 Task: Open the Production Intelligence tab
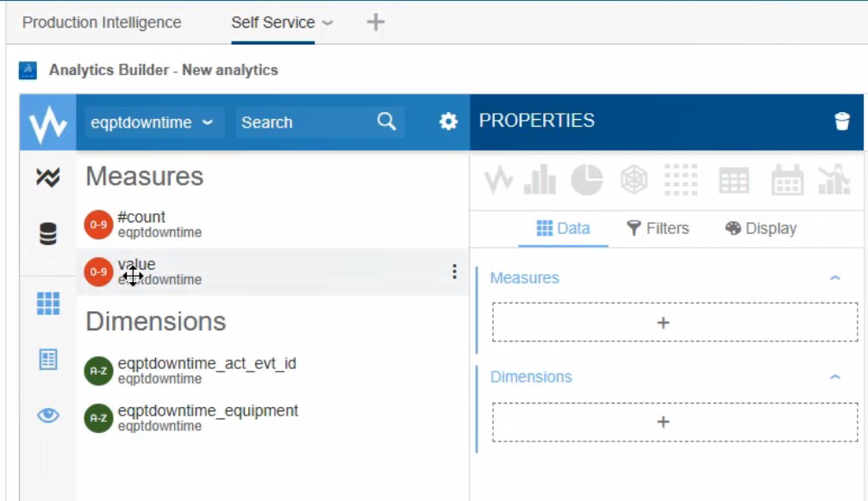(102, 22)
